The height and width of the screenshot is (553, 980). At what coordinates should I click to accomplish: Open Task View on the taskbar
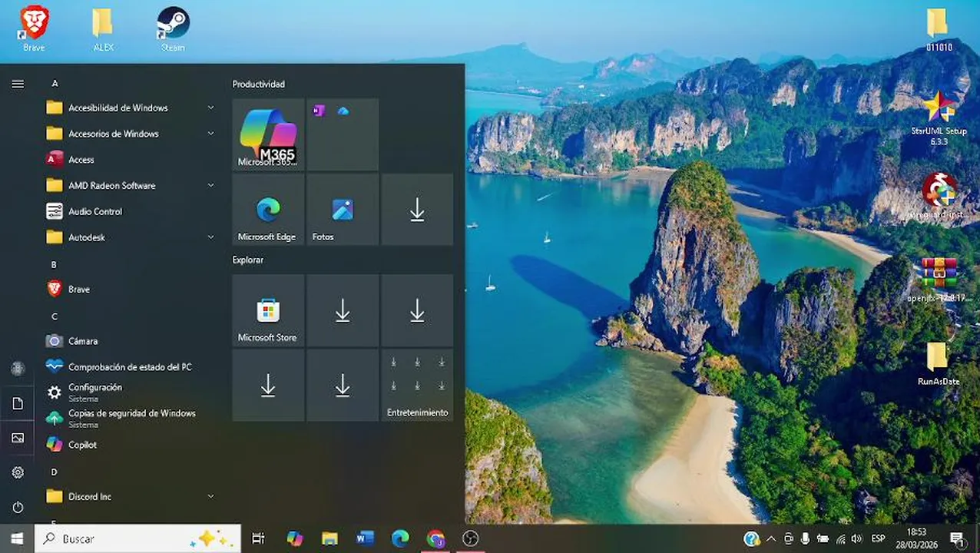click(258, 538)
